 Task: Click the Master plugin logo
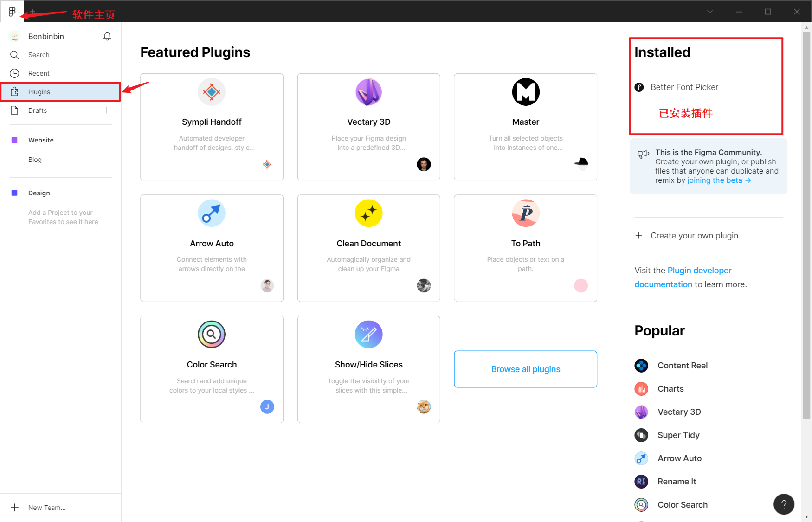[x=525, y=92]
